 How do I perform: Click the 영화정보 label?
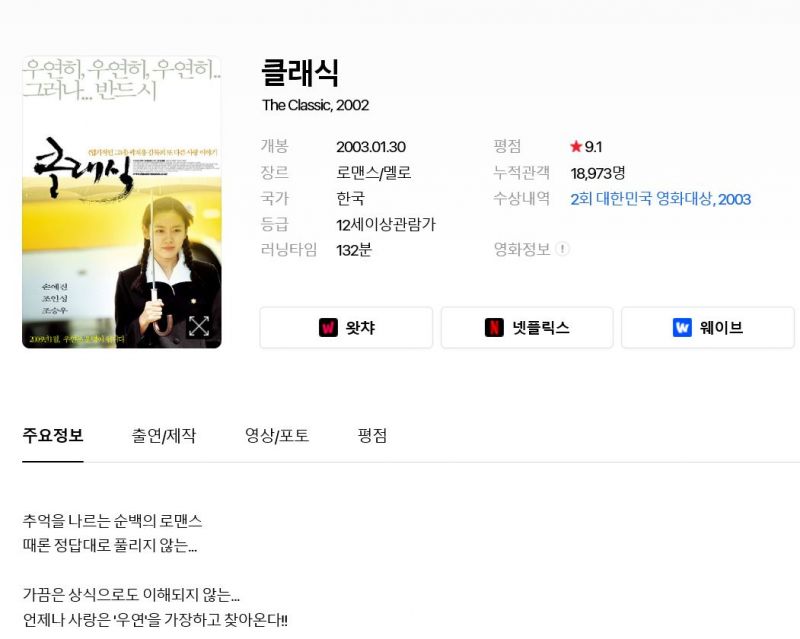click(x=521, y=249)
